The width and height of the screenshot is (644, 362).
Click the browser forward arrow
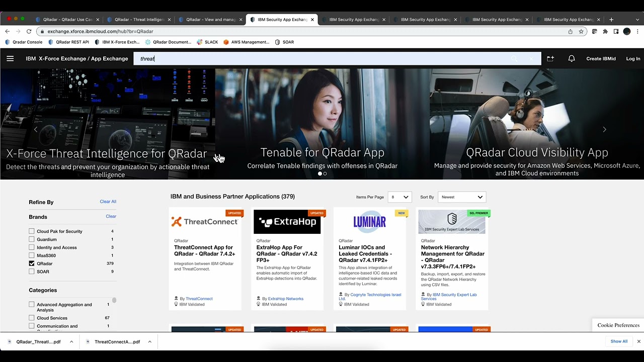[x=19, y=31]
